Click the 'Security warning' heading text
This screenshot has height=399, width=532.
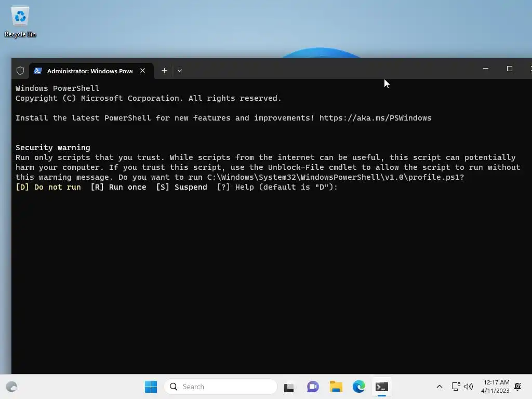pos(53,148)
